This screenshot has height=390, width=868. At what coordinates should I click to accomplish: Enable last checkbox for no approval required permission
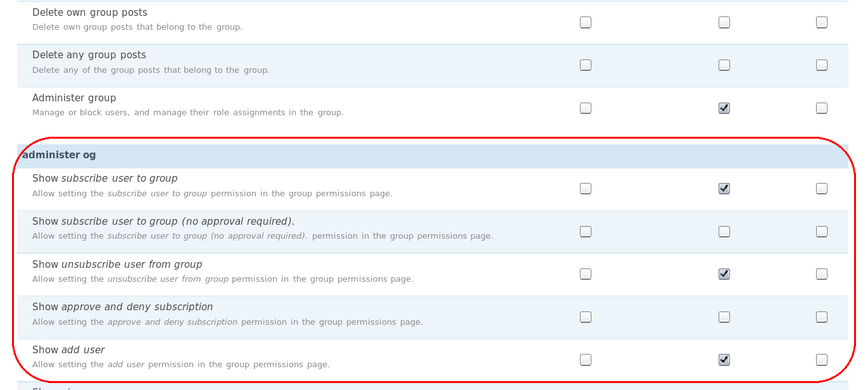pyautogui.click(x=822, y=231)
